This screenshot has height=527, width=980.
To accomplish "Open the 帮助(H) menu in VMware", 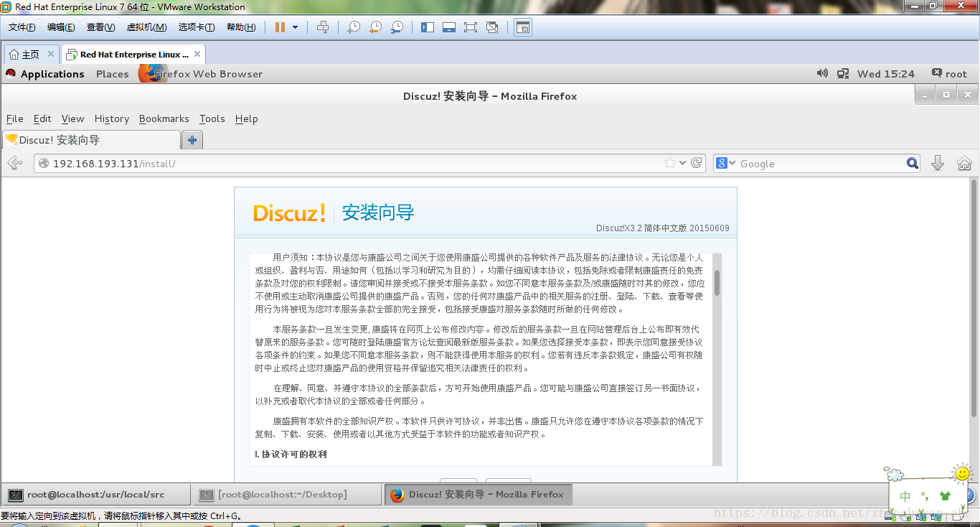I will tap(241, 27).
